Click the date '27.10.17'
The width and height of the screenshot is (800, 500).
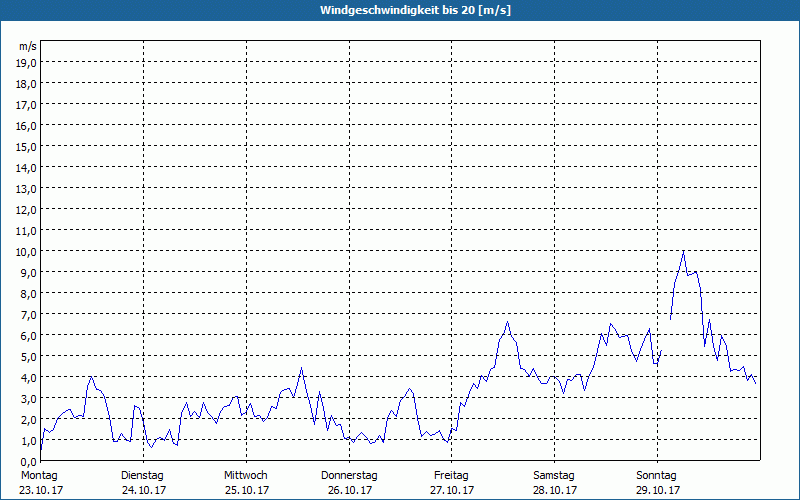pos(452,490)
